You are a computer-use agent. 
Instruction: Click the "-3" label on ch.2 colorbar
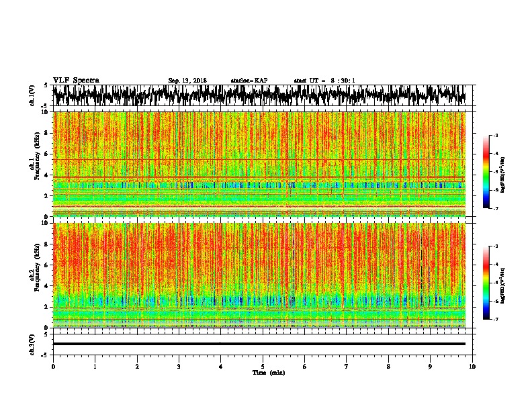click(496, 246)
